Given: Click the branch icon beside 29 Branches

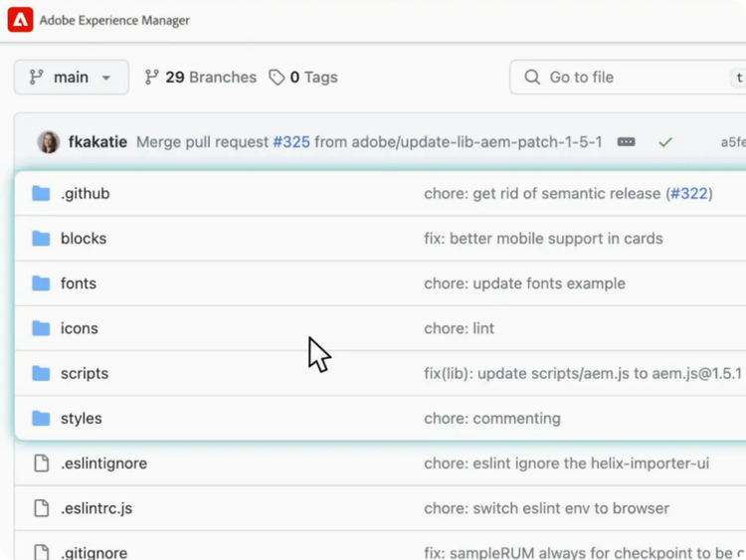Looking at the screenshot, I should (x=151, y=77).
